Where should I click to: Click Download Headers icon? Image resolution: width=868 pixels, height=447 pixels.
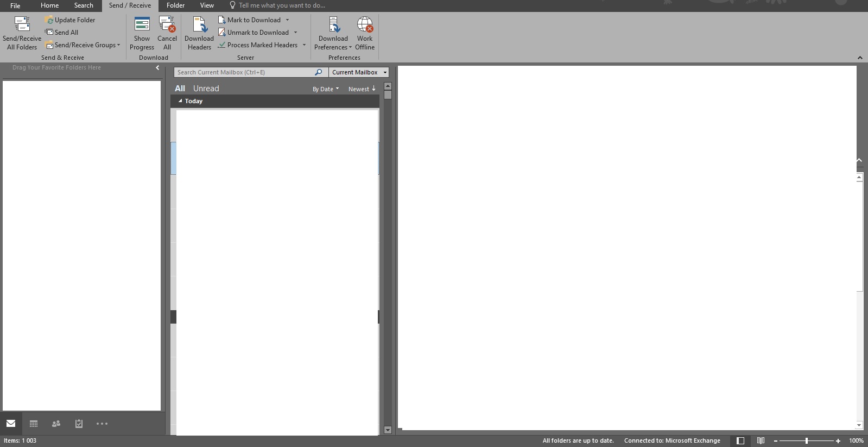(199, 24)
